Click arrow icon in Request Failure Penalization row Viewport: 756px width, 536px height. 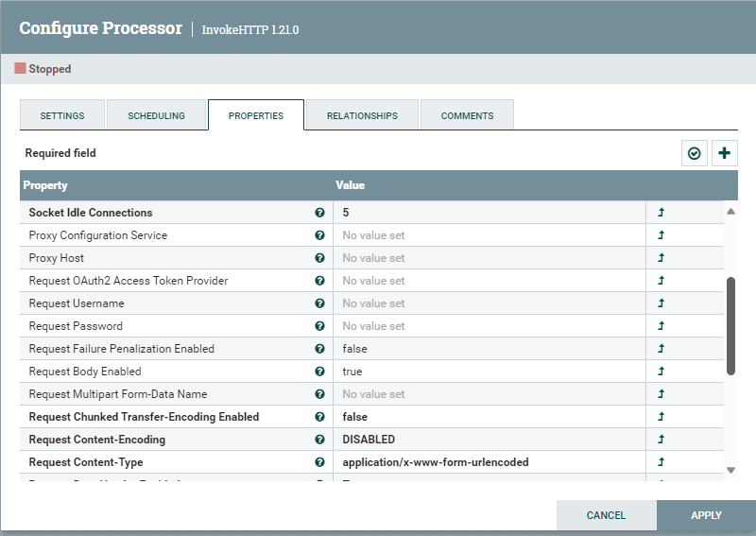(661, 348)
